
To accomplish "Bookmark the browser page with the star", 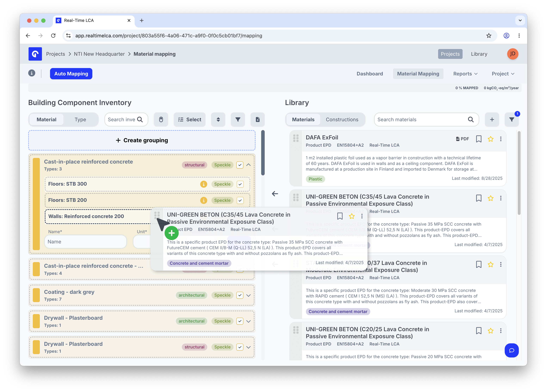I will (489, 36).
